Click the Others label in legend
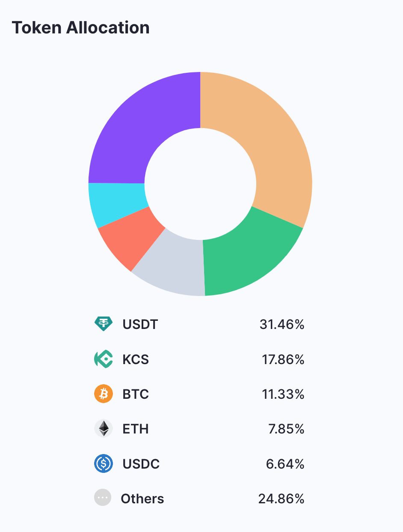The width and height of the screenshot is (403, 532). (x=142, y=499)
